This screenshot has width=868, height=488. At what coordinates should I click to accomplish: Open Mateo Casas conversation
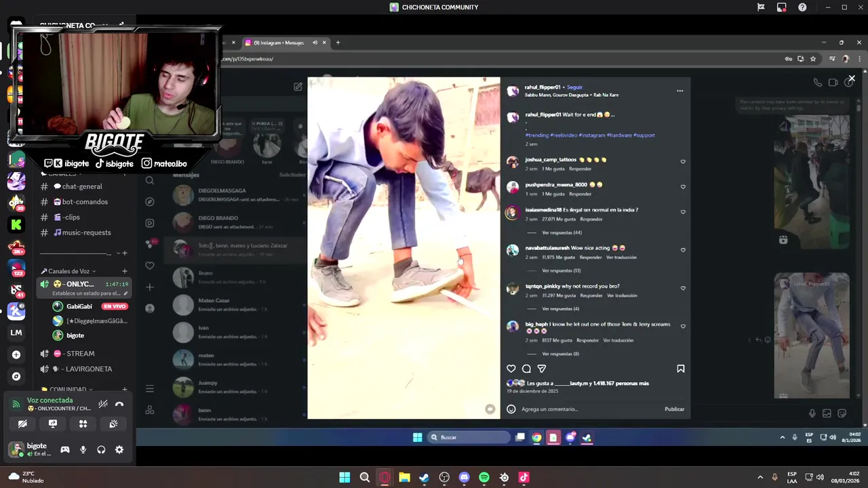click(x=237, y=304)
